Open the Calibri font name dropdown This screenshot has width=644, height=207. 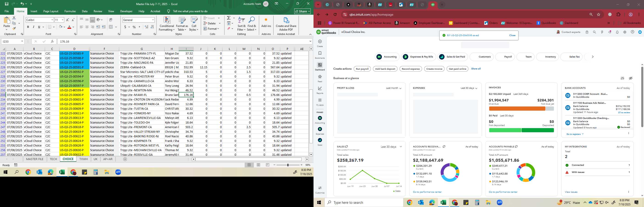52,20
